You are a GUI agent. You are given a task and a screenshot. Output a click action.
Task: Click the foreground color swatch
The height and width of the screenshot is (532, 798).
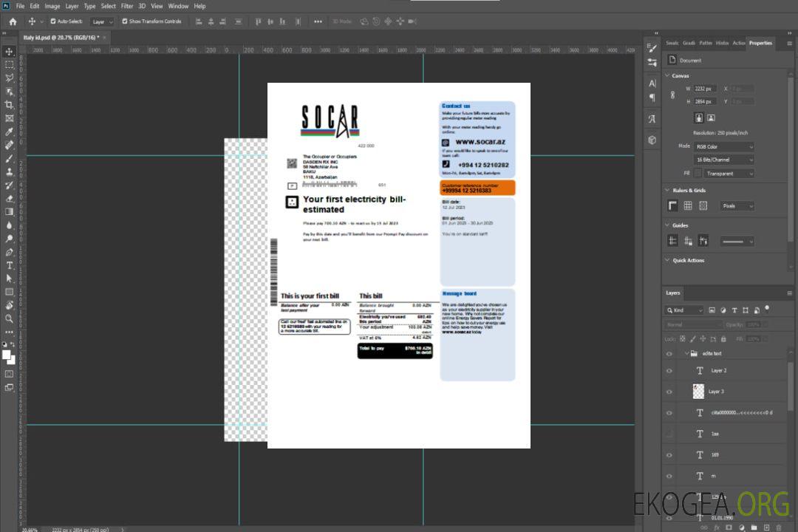7,355
